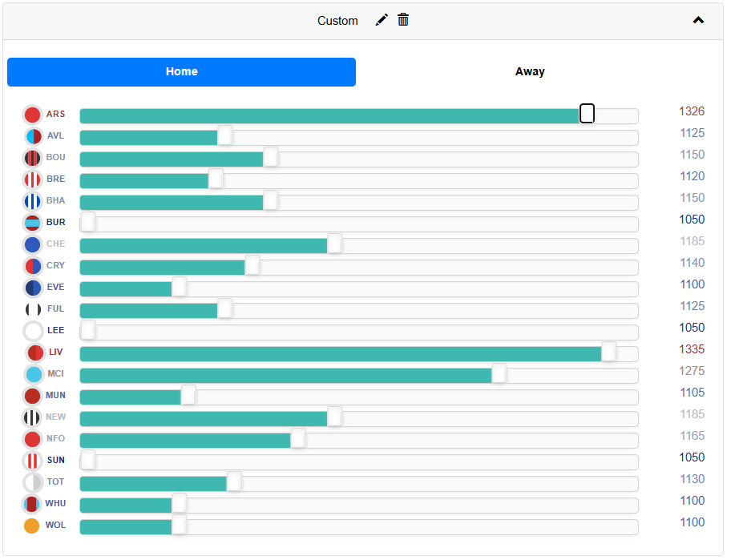Viewport: 743px width, 560px height.
Task: Click the MUN slider handle
Action: [188, 395]
